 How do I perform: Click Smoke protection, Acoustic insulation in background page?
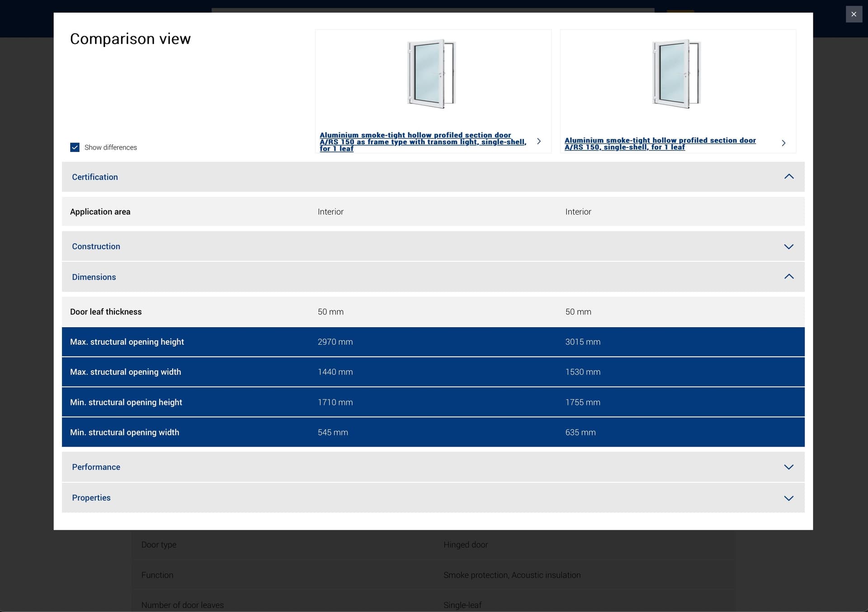pyautogui.click(x=512, y=575)
